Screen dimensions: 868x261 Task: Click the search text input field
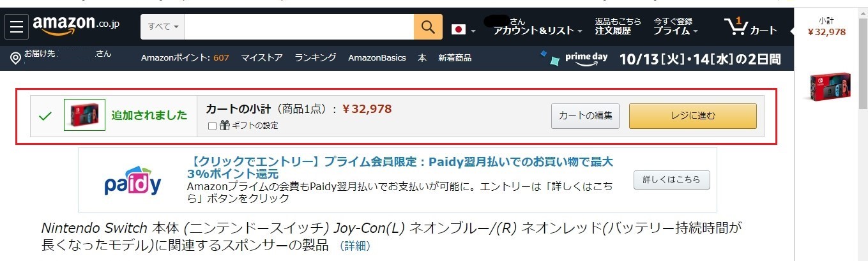click(x=299, y=27)
